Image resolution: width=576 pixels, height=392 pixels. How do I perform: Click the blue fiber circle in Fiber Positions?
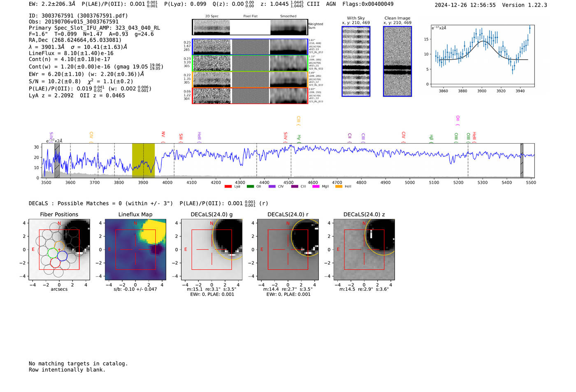(62, 256)
